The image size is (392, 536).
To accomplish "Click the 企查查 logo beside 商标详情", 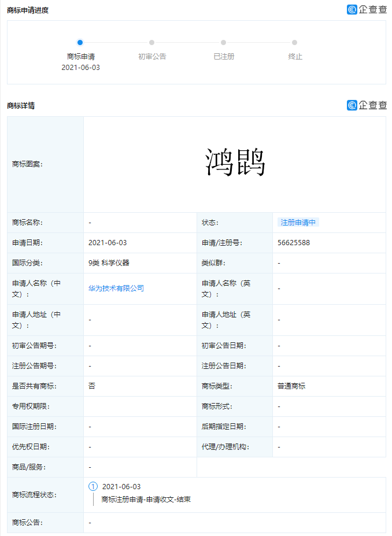I will [367, 105].
